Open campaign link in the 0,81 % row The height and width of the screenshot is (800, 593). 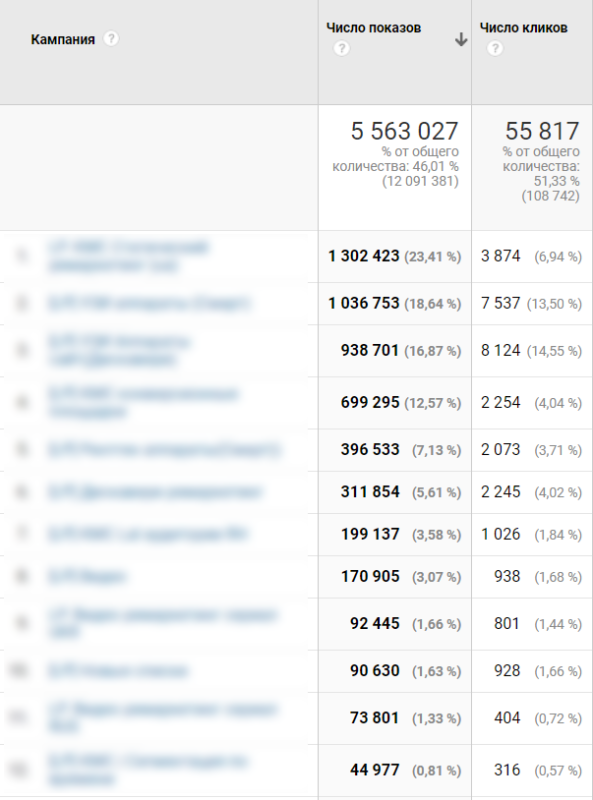pyautogui.click(x=148, y=770)
